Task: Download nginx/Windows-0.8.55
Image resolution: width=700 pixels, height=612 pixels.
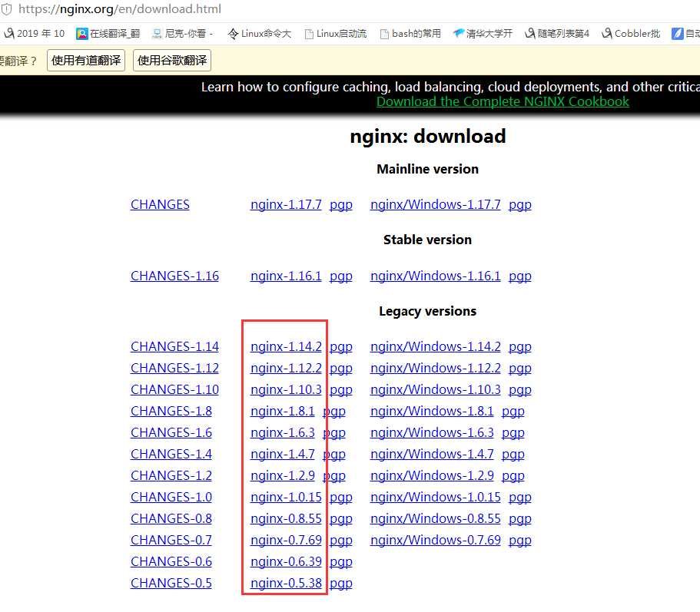Action: (435, 518)
